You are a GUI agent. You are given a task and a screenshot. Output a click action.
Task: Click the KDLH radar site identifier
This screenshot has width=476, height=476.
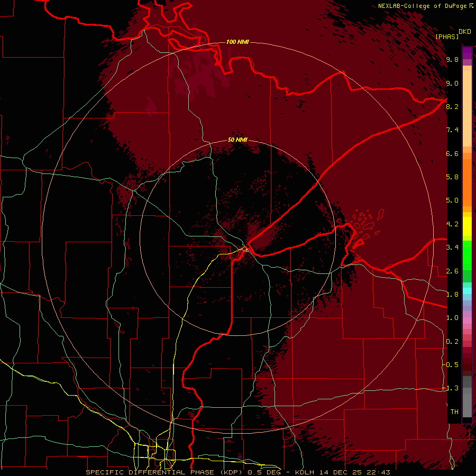pyautogui.click(x=305, y=472)
